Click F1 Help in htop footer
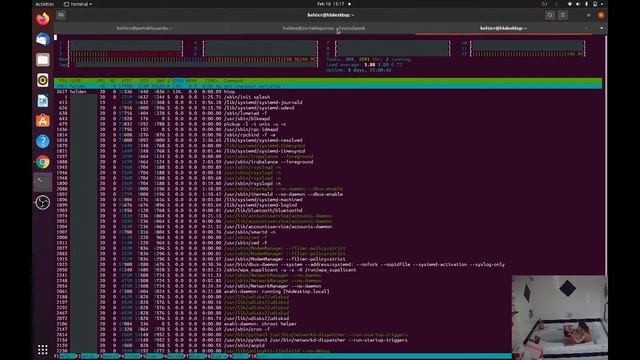The width and height of the screenshot is (640, 360). (65, 356)
